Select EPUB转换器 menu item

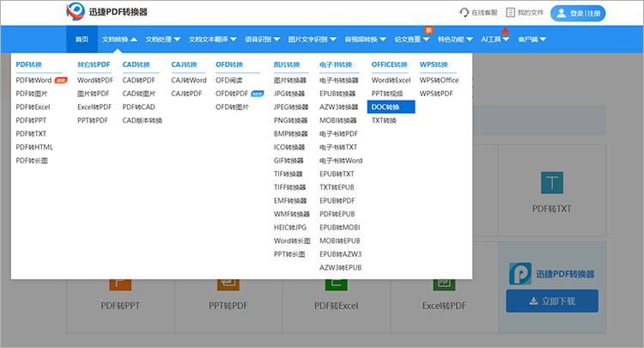[337, 94]
